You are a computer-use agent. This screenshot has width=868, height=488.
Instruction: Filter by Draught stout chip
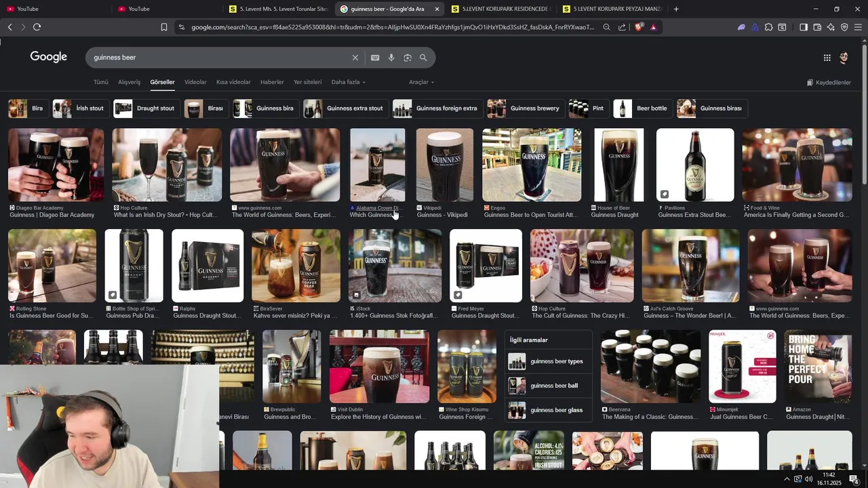tap(146, 108)
